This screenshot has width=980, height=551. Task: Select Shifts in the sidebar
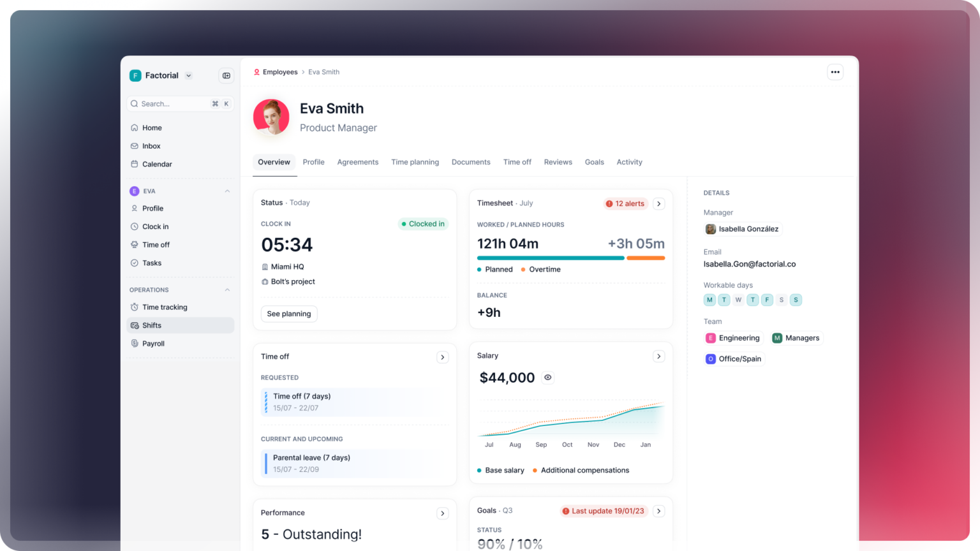[x=153, y=325]
